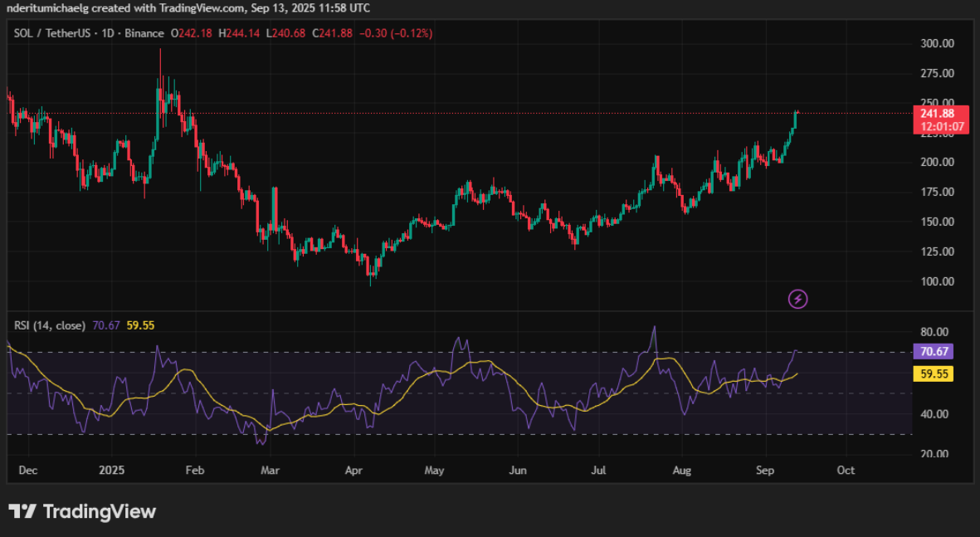Click the latest green candle near 241.88
This screenshot has width=980, height=537.
(794, 120)
